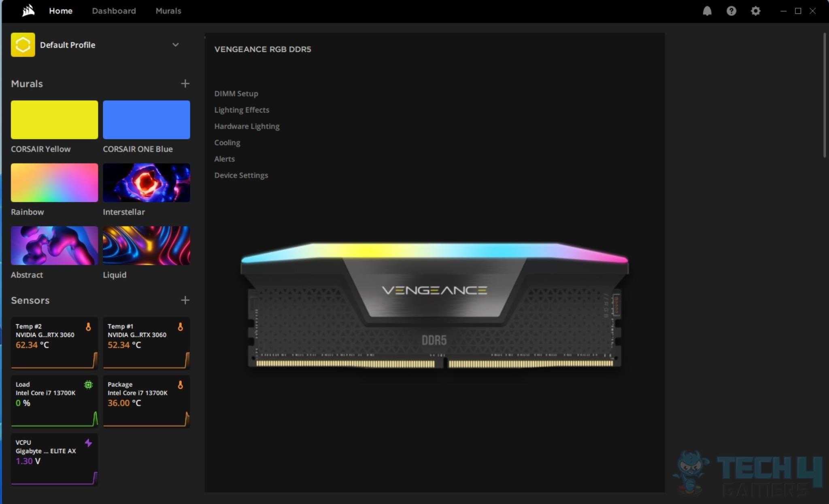Add a new sensor with plus icon
This screenshot has height=504, width=829.
pos(185,300)
